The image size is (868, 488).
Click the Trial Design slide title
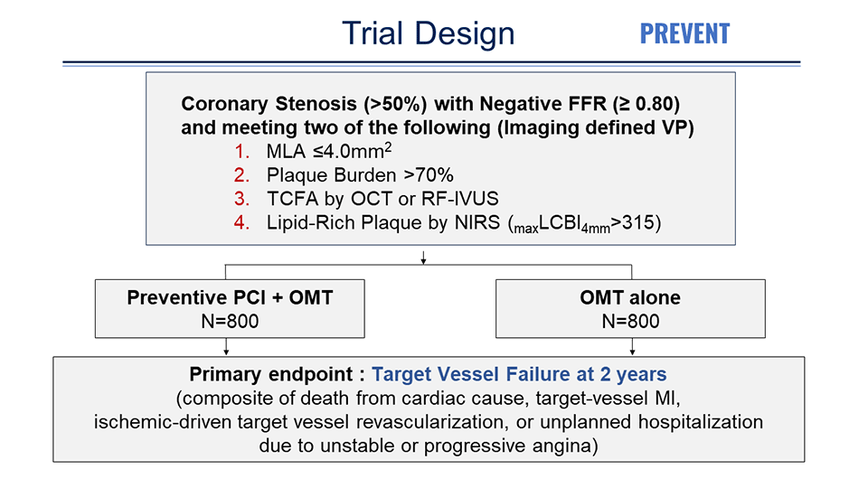pos(428,33)
